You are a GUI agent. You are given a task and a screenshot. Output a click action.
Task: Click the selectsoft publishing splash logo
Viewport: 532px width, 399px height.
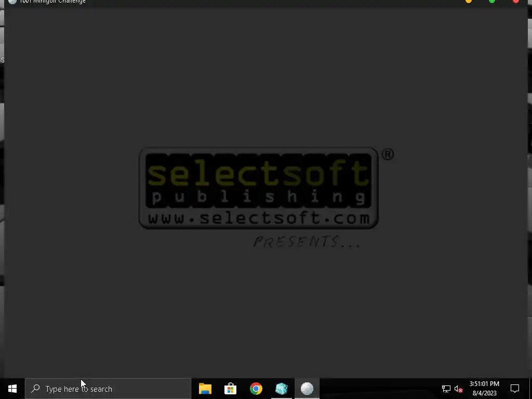(x=259, y=188)
